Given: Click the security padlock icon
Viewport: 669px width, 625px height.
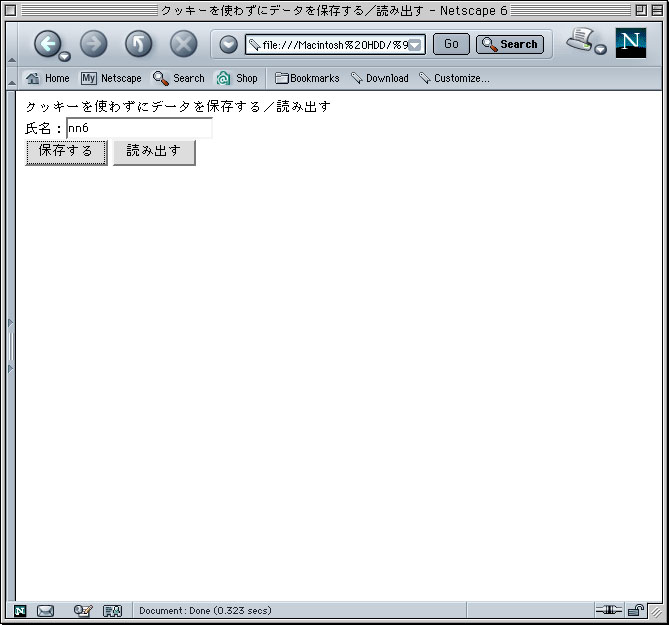Looking at the screenshot, I should tap(636, 610).
